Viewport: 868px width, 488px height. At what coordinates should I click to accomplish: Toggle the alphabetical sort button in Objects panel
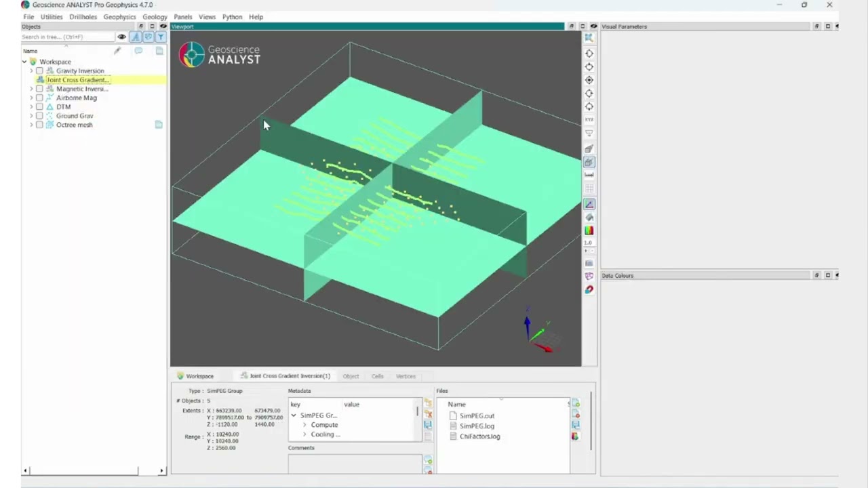tap(136, 37)
